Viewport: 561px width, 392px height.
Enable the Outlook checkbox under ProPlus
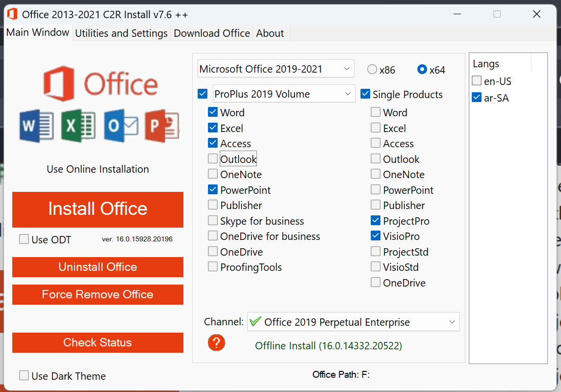click(213, 159)
